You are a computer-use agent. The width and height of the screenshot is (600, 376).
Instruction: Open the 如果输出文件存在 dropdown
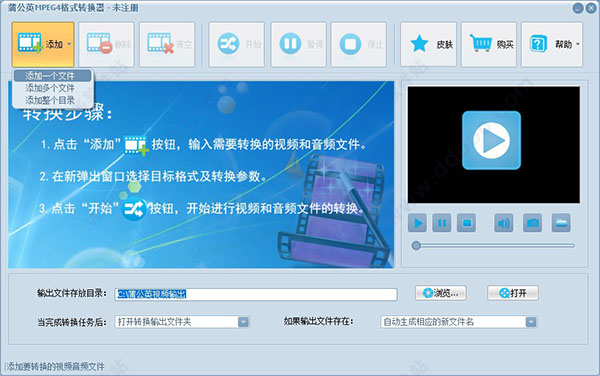click(x=458, y=322)
